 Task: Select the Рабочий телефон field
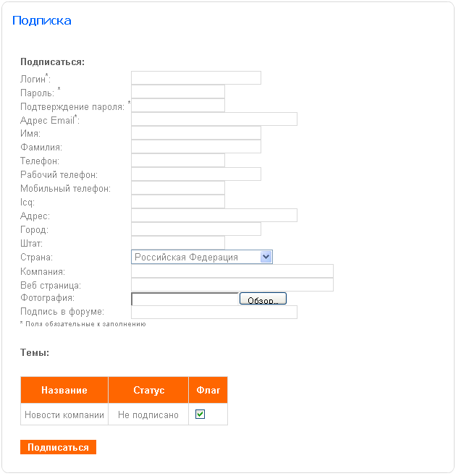[x=195, y=174]
